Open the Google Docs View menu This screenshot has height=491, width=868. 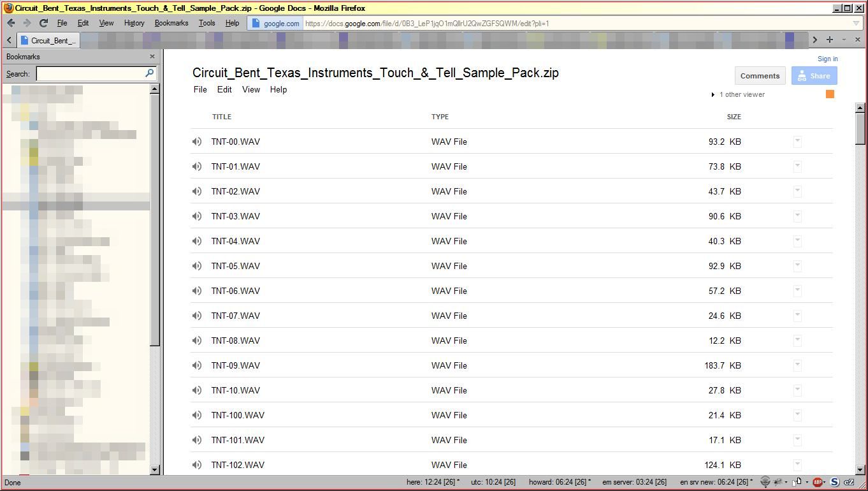point(251,89)
